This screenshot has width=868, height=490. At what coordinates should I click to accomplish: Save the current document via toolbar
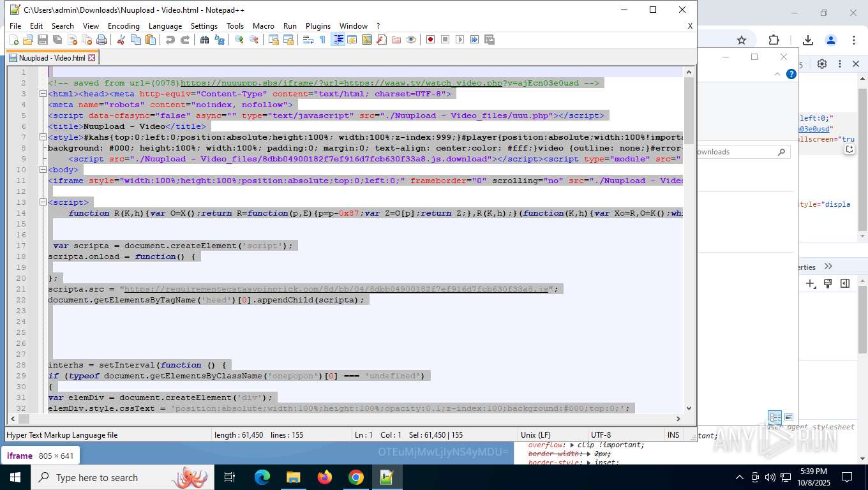click(x=43, y=40)
